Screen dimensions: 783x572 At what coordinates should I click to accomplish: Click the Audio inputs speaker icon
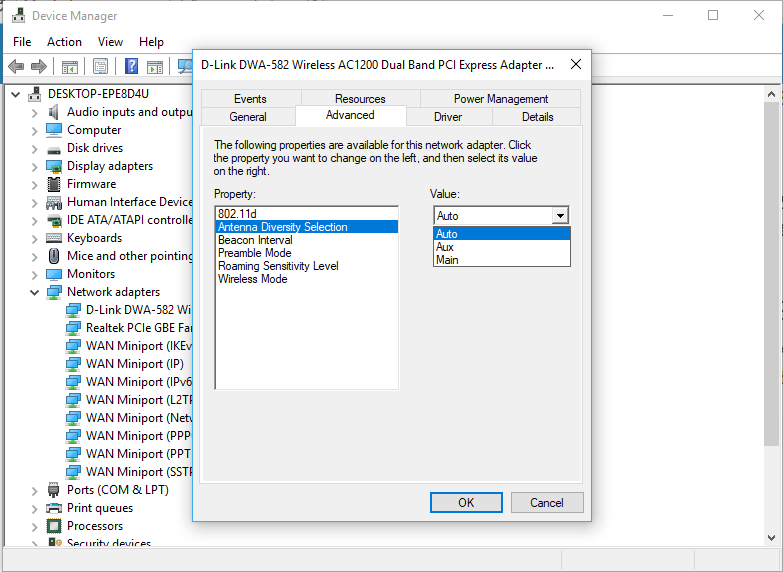tap(53, 112)
